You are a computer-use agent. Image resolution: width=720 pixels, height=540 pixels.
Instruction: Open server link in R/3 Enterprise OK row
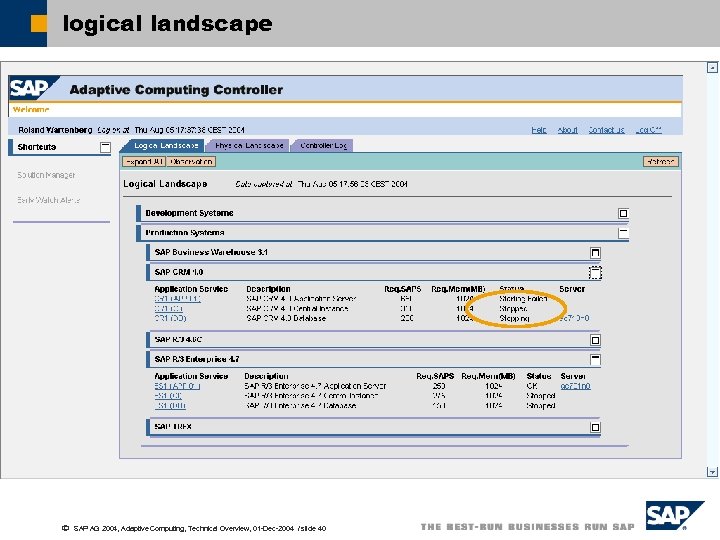coord(575,386)
